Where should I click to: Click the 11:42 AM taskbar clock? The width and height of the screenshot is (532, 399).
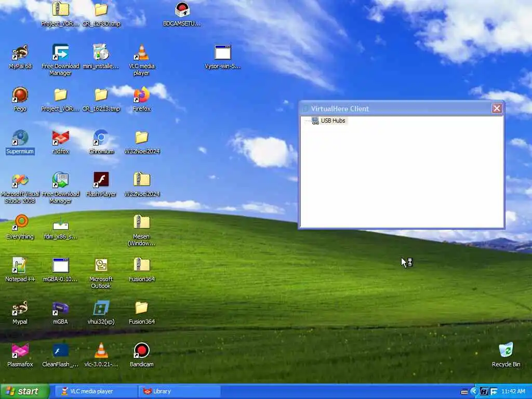click(x=513, y=392)
